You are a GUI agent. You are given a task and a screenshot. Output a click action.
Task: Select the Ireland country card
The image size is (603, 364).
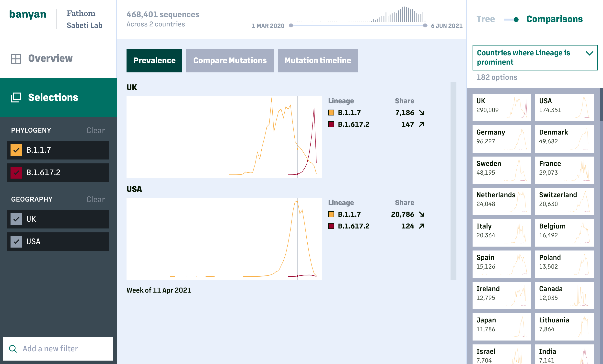click(502, 295)
